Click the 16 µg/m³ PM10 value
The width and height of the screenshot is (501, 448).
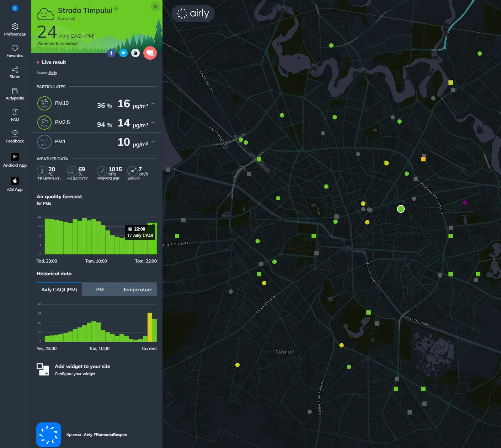(133, 104)
